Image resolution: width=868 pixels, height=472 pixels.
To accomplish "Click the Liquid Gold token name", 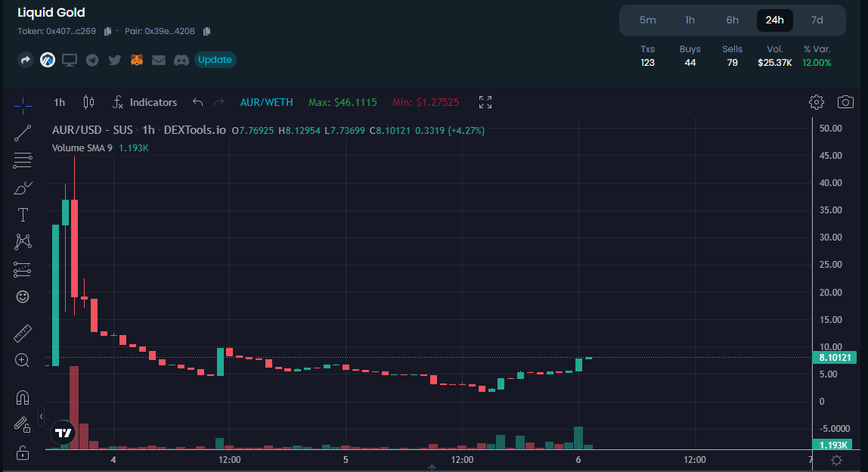I will point(51,13).
